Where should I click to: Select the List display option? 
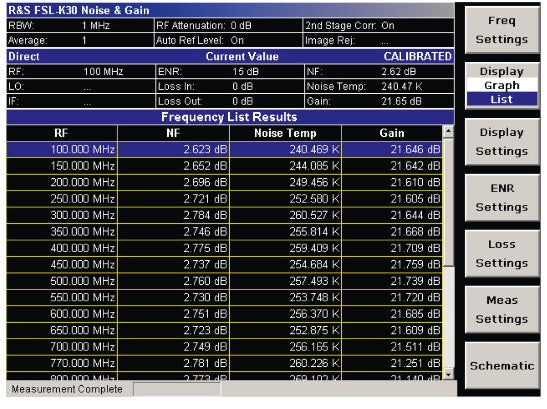[502, 99]
